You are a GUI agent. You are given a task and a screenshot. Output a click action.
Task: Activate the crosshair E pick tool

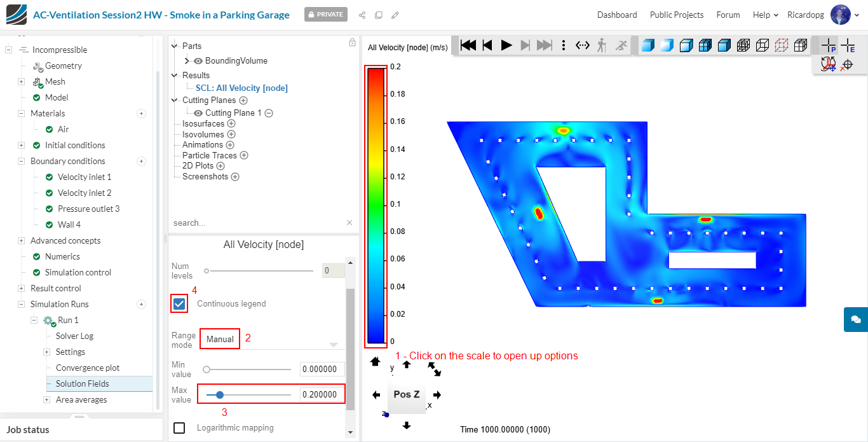click(x=848, y=46)
